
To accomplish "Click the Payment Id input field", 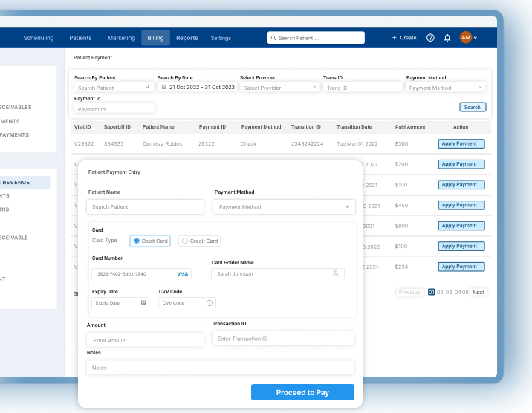I will (114, 109).
